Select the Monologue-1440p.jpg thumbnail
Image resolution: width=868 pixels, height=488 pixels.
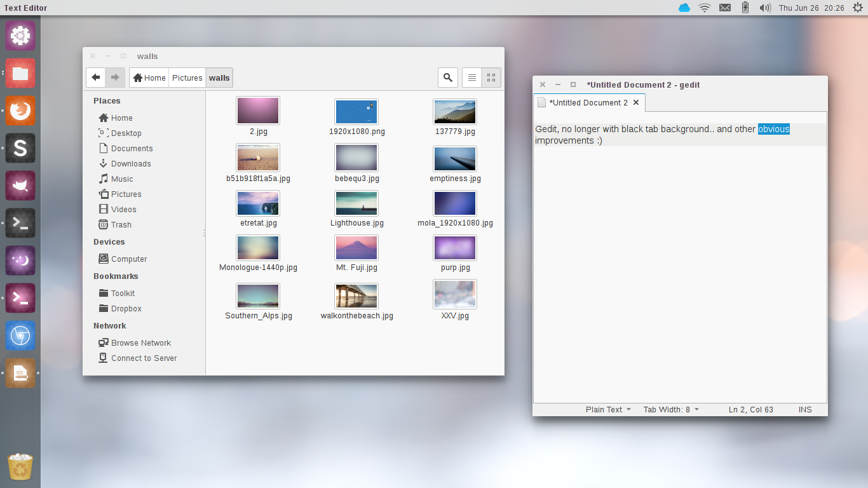(258, 248)
